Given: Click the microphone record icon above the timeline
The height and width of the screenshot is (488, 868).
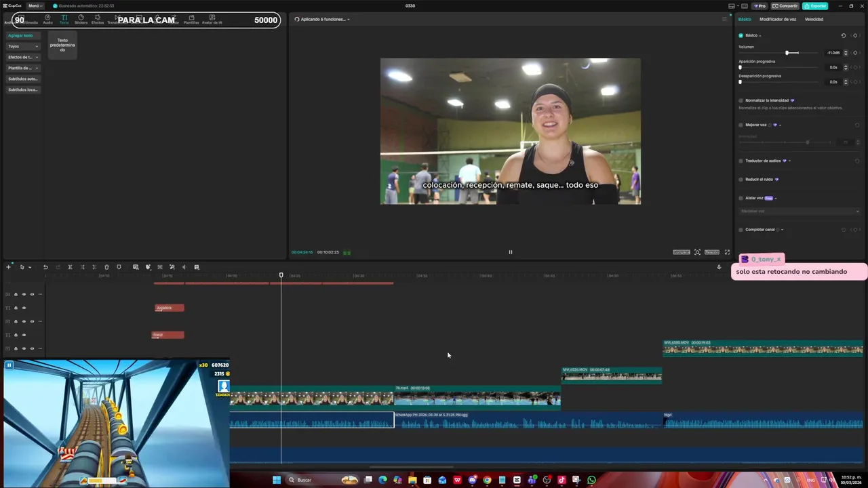Looking at the screenshot, I should (719, 267).
